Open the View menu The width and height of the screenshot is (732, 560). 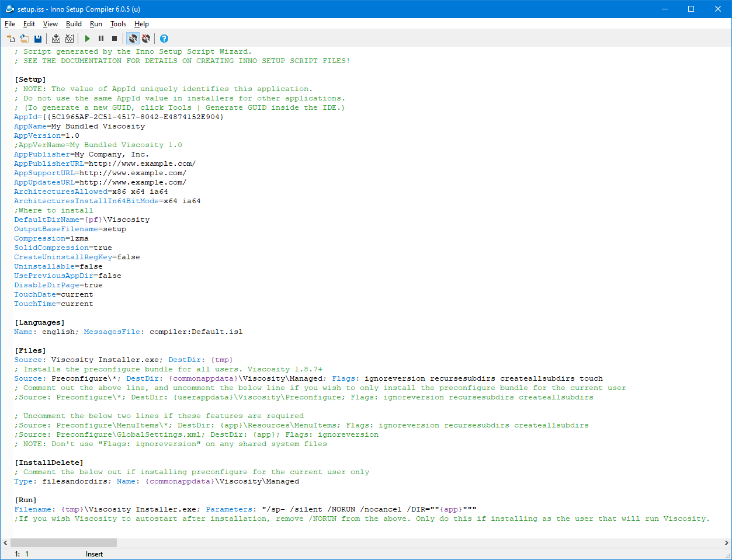50,24
